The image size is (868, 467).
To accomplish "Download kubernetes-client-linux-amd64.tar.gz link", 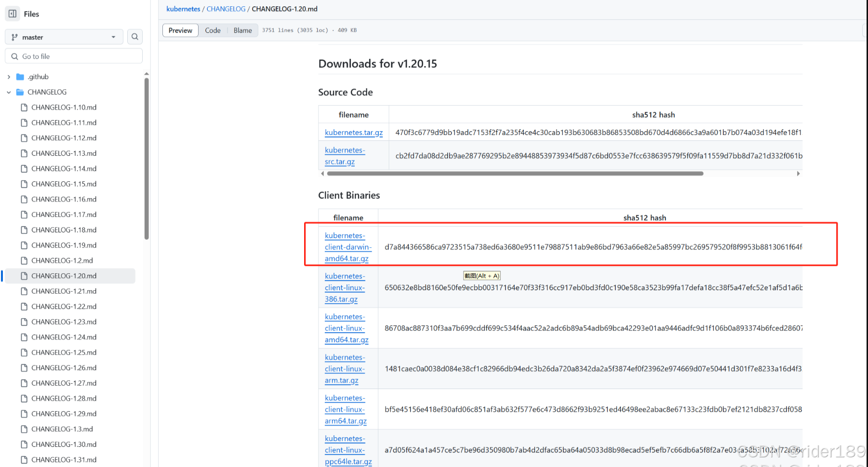I will tap(347, 328).
